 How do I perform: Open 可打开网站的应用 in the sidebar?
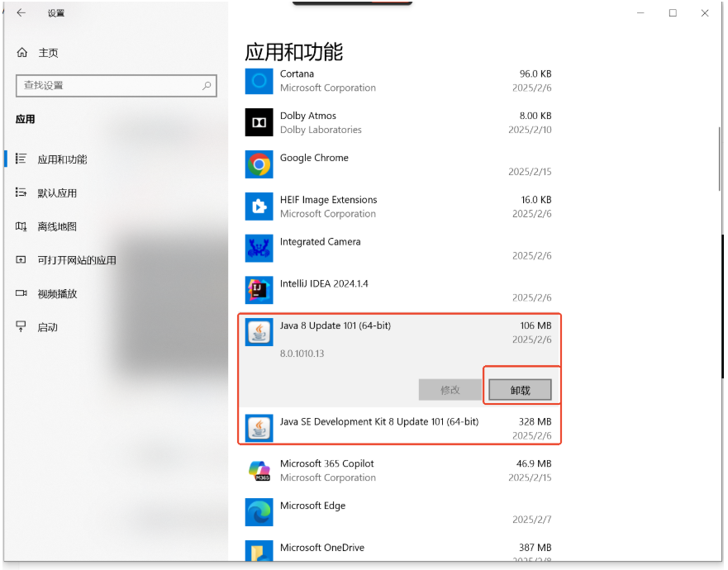(x=77, y=260)
